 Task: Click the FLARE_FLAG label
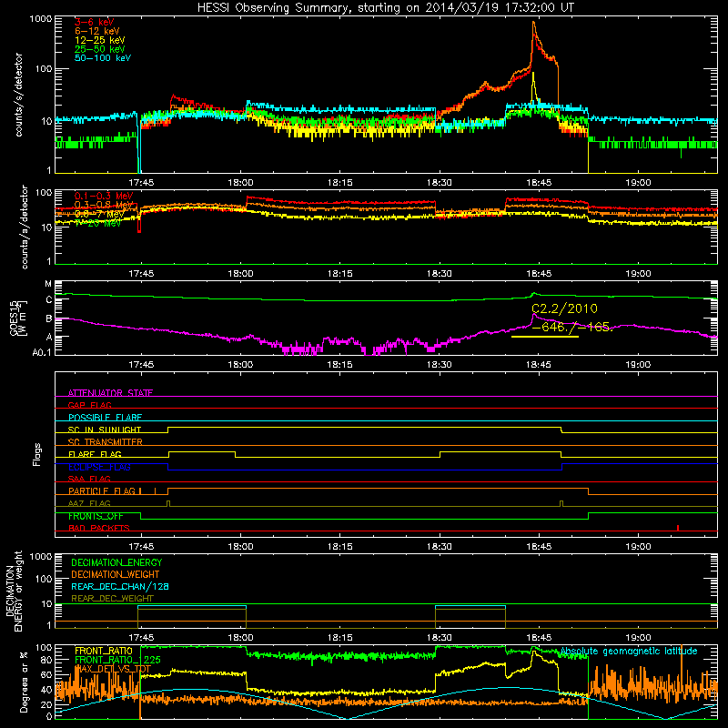click(95, 454)
